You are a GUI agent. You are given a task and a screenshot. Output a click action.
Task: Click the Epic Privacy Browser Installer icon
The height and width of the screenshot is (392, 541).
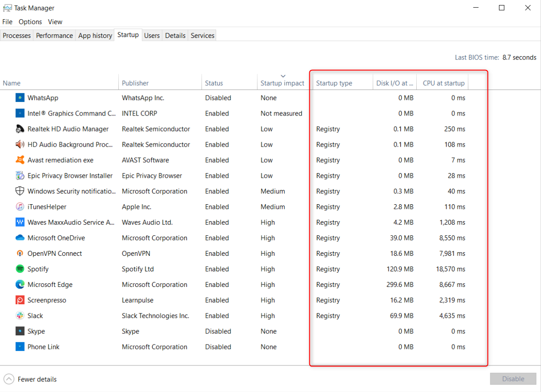click(20, 175)
